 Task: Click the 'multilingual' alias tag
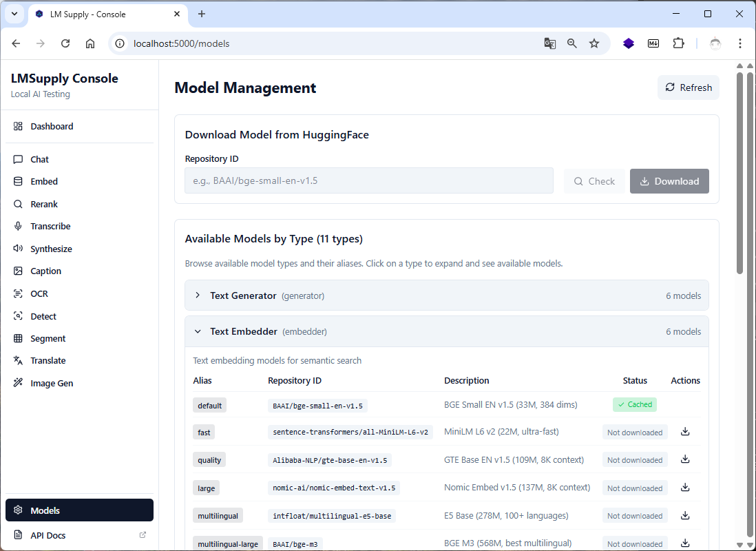point(218,515)
